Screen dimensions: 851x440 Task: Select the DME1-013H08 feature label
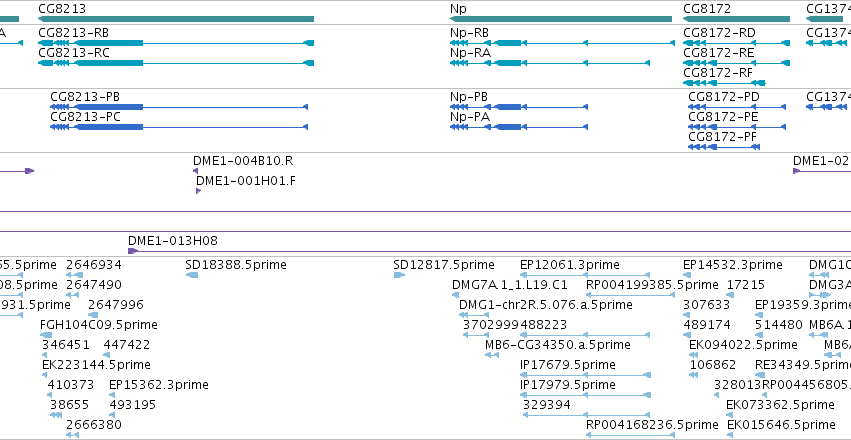173,241
